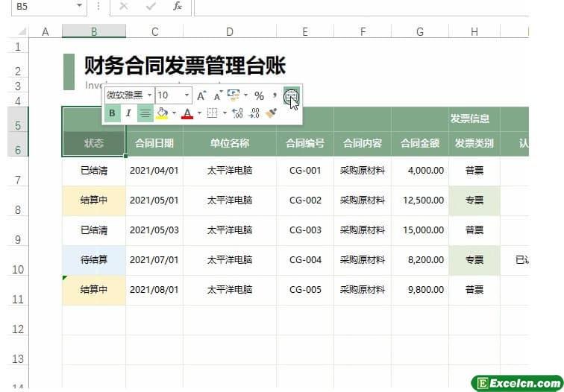The height and width of the screenshot is (392, 564).
Task: Click the 合同编号 header cell
Action: 305,143
